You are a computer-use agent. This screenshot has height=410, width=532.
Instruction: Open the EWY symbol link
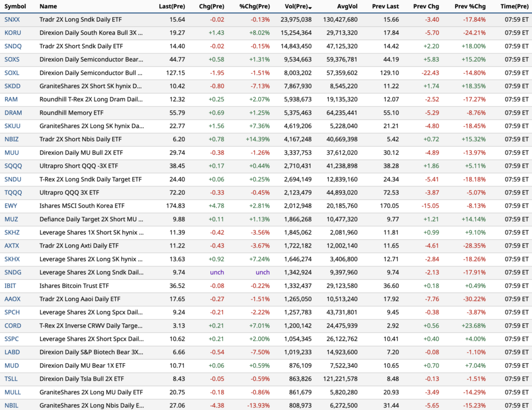click(x=11, y=206)
